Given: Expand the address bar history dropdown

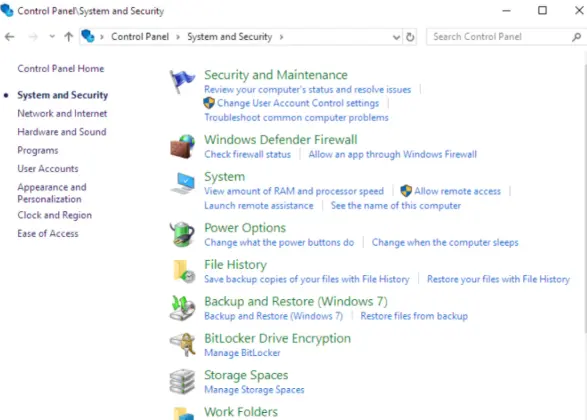Looking at the screenshot, I should [x=396, y=37].
